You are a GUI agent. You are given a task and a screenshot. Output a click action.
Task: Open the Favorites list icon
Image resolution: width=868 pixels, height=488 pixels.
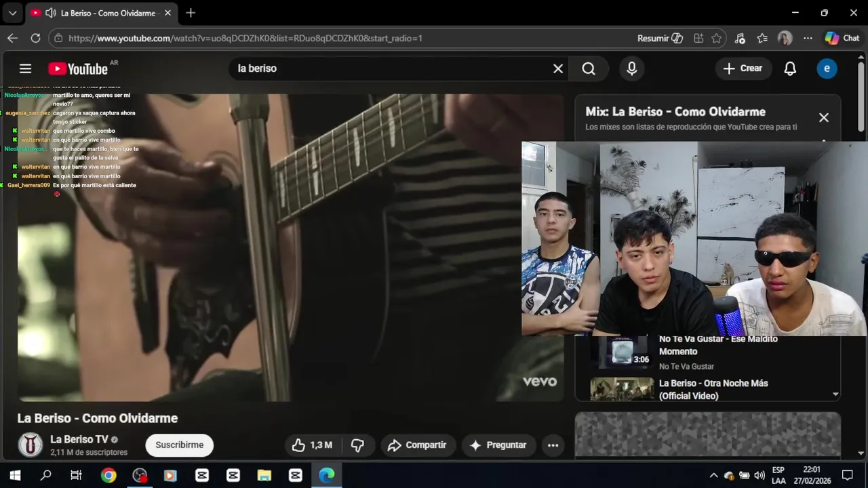click(762, 38)
